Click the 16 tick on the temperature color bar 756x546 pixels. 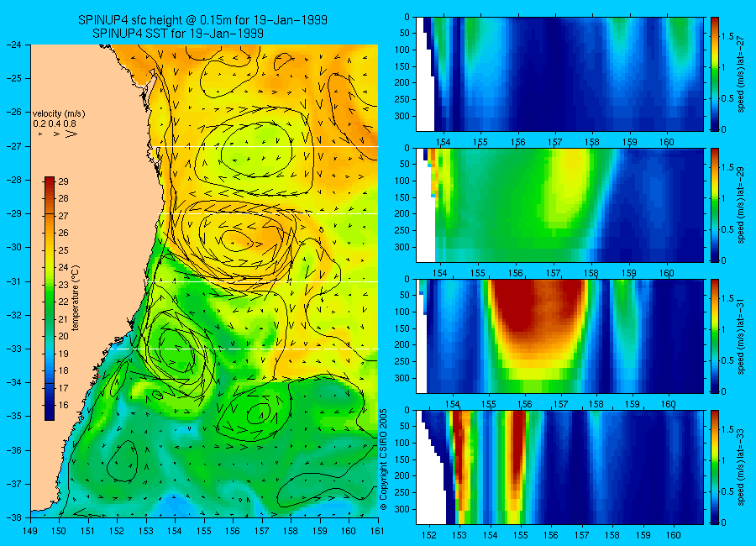point(63,405)
